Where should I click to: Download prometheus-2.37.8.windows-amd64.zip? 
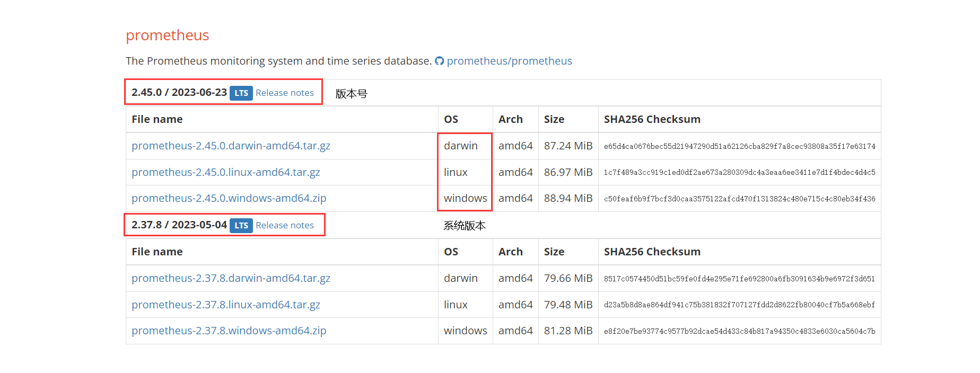tap(229, 331)
